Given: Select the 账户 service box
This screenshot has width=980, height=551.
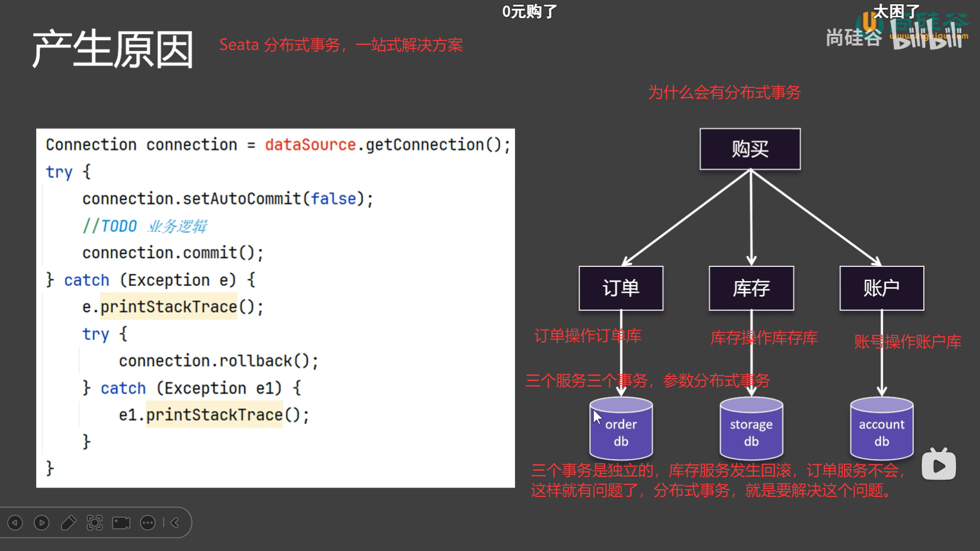Looking at the screenshot, I should coord(881,288).
